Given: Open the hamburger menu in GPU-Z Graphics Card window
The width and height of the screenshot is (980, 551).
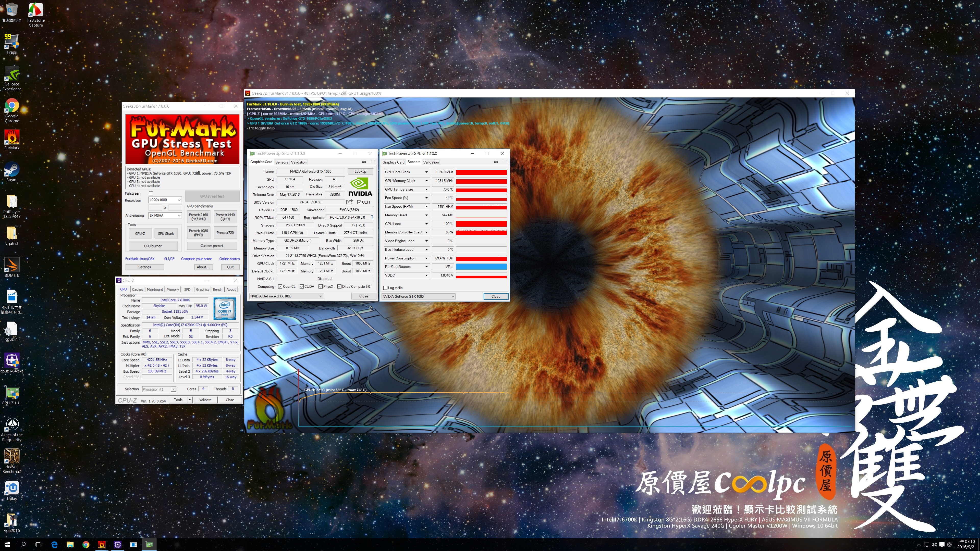Looking at the screenshot, I should coord(373,162).
